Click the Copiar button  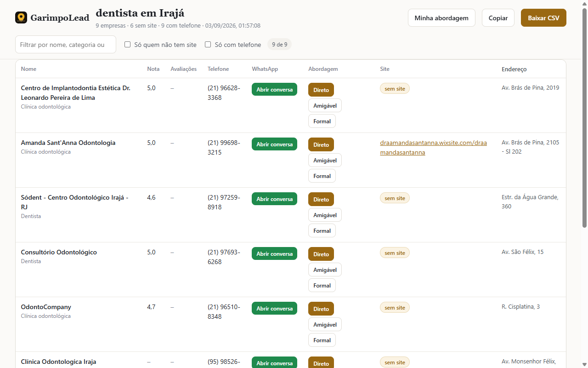point(498,18)
